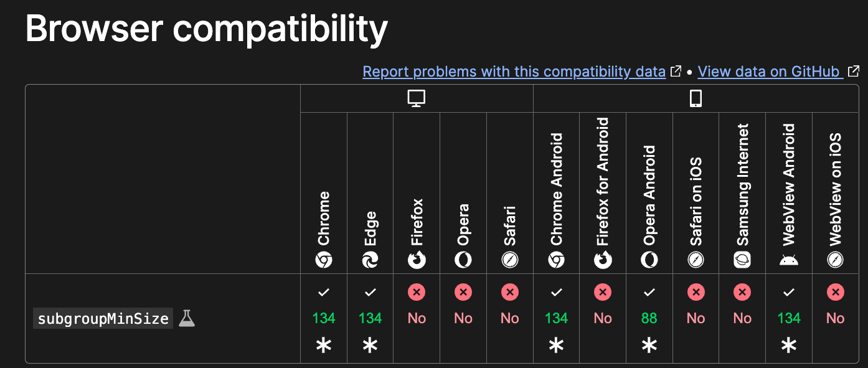Image resolution: width=868 pixels, height=368 pixels.
Task: Click Chrome Android 134 support cell
Action: tap(556, 318)
